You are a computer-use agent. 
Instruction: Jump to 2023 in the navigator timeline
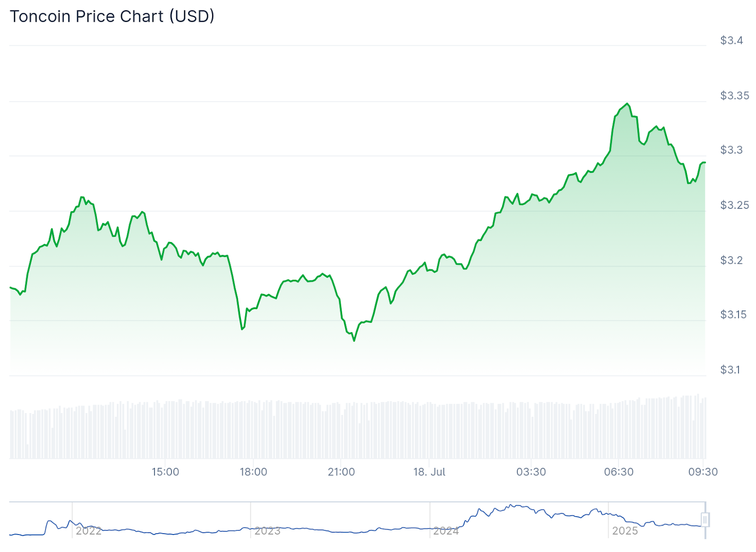[x=267, y=531]
